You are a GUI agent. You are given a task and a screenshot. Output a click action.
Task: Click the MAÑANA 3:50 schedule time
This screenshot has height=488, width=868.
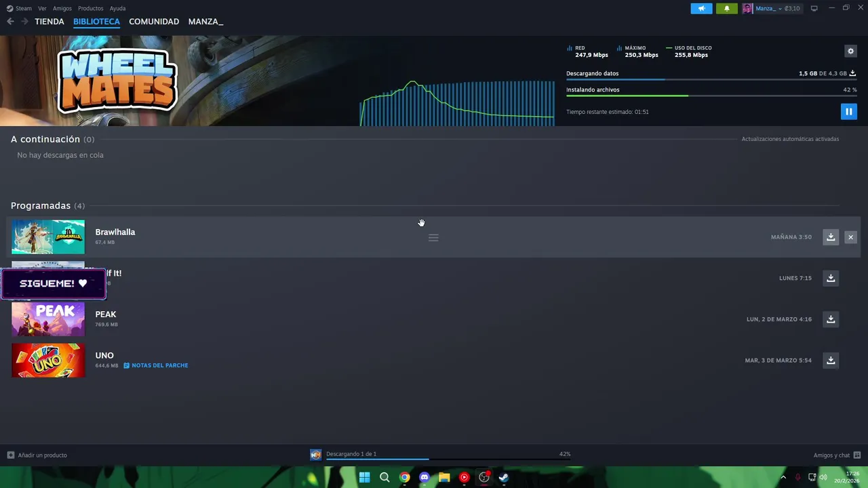coord(791,237)
